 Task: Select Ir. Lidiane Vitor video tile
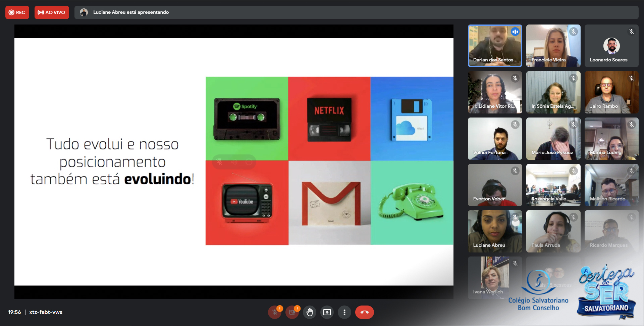(x=495, y=92)
